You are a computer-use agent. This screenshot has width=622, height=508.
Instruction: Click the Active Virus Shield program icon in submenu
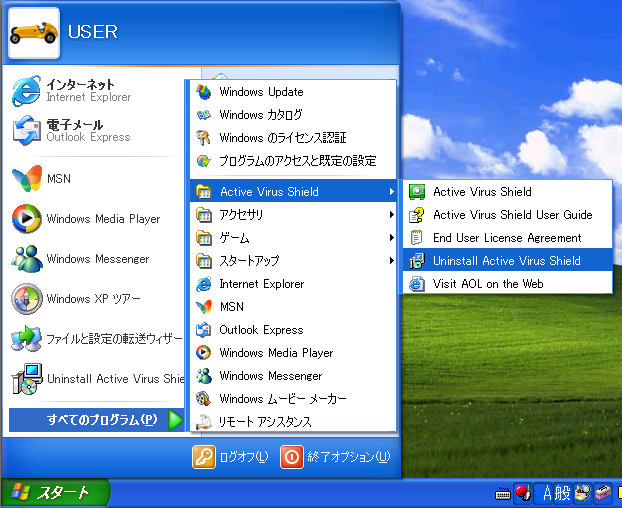(417, 192)
